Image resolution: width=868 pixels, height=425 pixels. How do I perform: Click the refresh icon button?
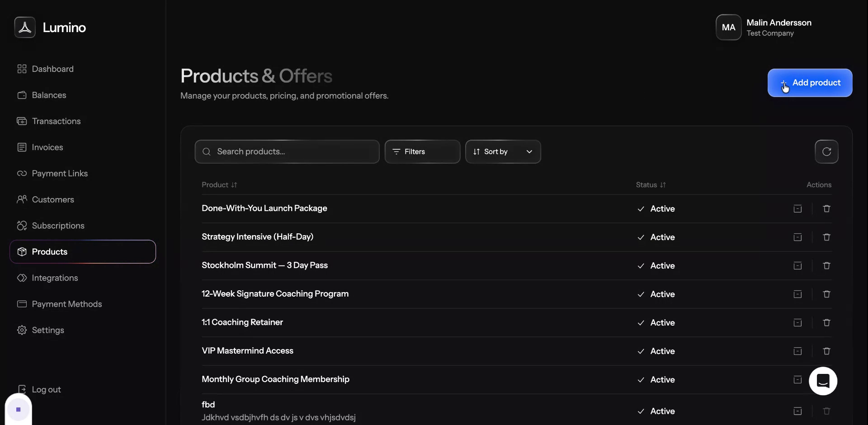point(826,151)
